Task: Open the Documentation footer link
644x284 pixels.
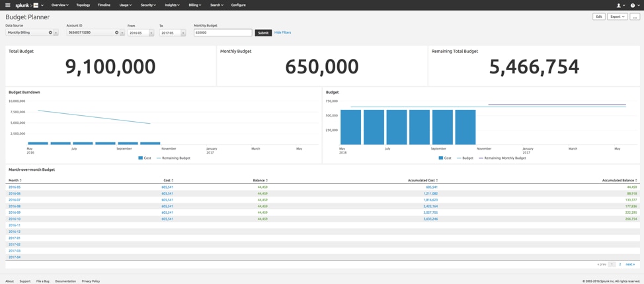Action: coord(65,281)
